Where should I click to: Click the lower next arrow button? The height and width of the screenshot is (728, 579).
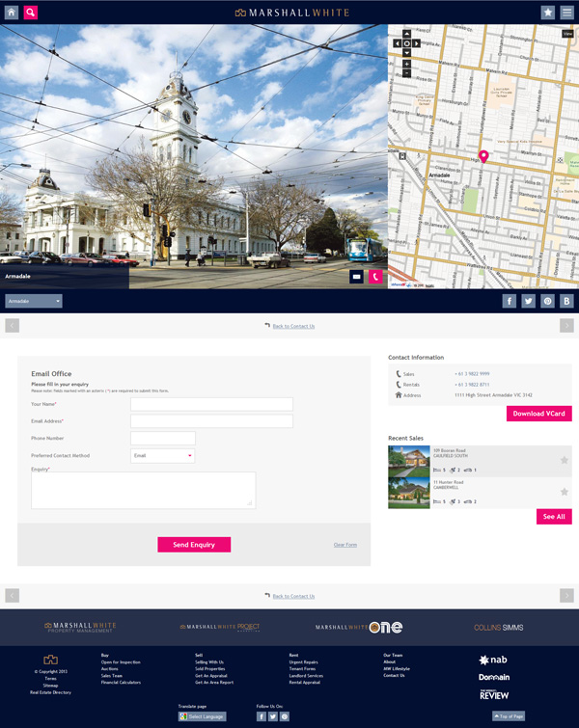coord(566,595)
